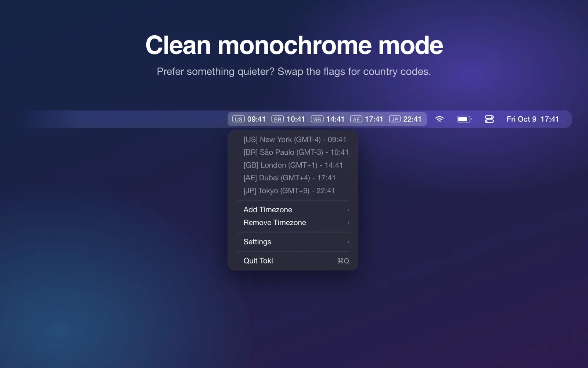Viewport: 588px width, 368px height.
Task: Click the ⌘Q shortcut label
Action: (343, 261)
